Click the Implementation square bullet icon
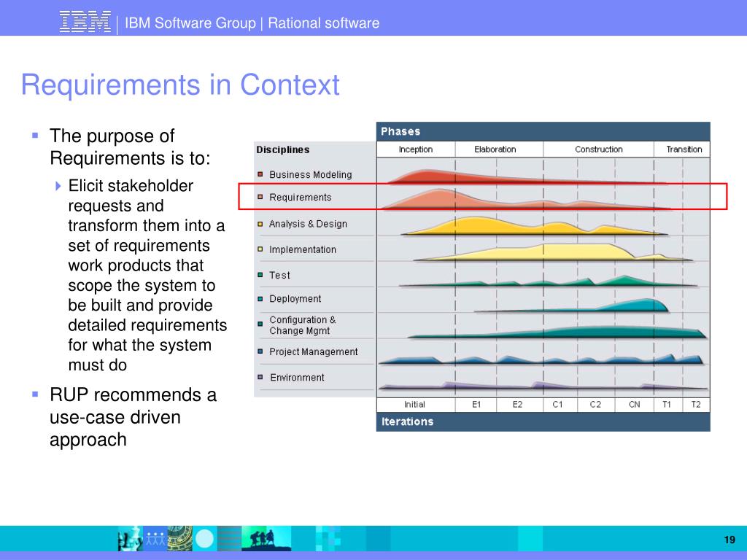 260,249
